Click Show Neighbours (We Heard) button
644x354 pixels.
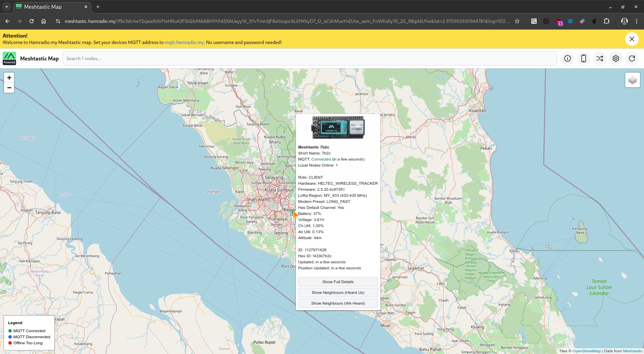[x=338, y=303]
